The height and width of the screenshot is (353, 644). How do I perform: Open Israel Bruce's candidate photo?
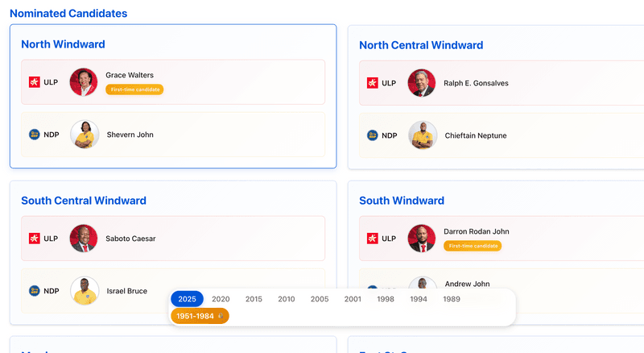click(x=85, y=291)
